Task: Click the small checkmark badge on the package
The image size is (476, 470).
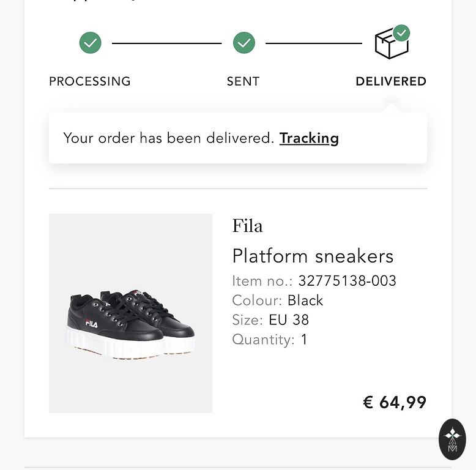Action: coord(401,33)
